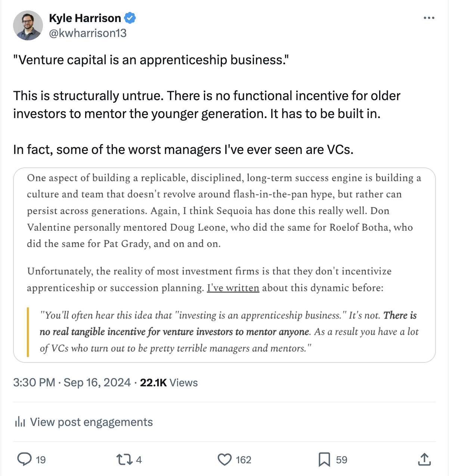Open the @kwharrison13 handle link
Viewport: 449px width, 476px height.
[88, 33]
